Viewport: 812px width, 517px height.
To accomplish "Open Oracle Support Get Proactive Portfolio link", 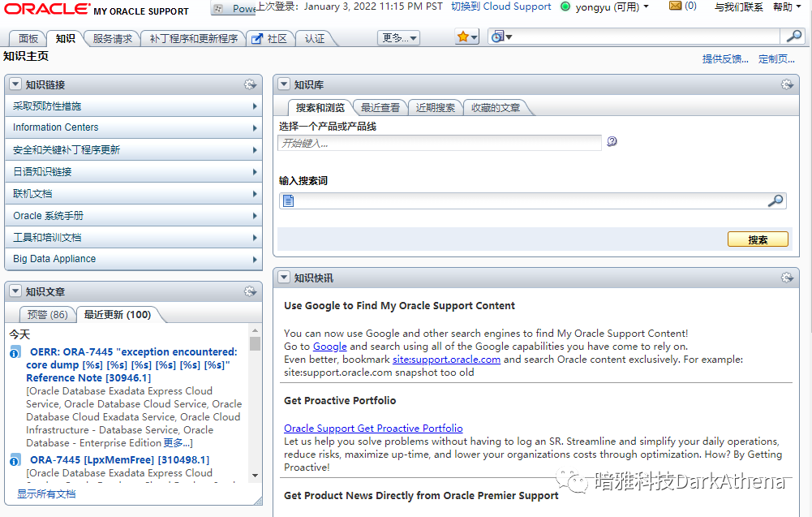I will tap(373, 429).
